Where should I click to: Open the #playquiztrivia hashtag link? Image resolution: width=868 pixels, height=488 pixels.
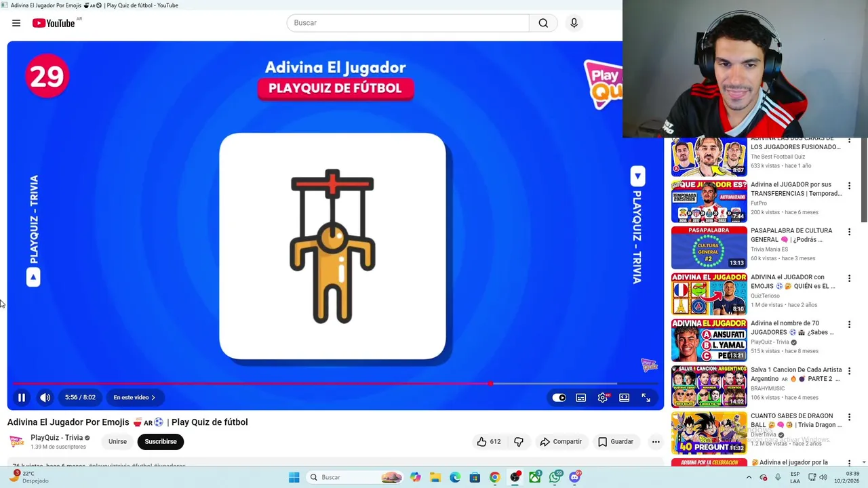point(108,466)
